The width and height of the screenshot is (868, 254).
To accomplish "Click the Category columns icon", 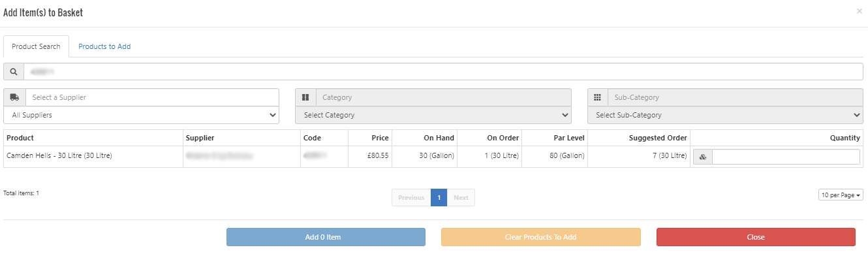I will (305, 97).
